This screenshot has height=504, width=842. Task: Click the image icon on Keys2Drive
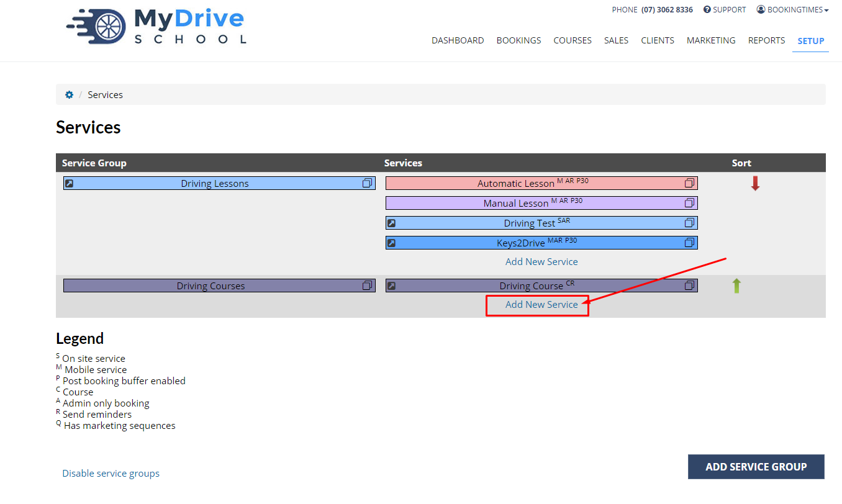(x=391, y=243)
